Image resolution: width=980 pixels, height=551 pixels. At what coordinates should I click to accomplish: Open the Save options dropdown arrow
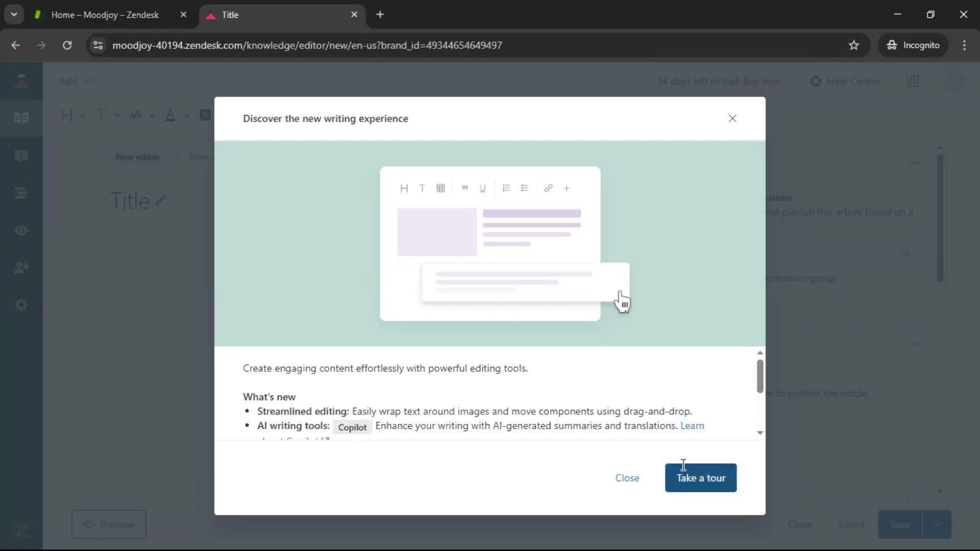[937, 524]
